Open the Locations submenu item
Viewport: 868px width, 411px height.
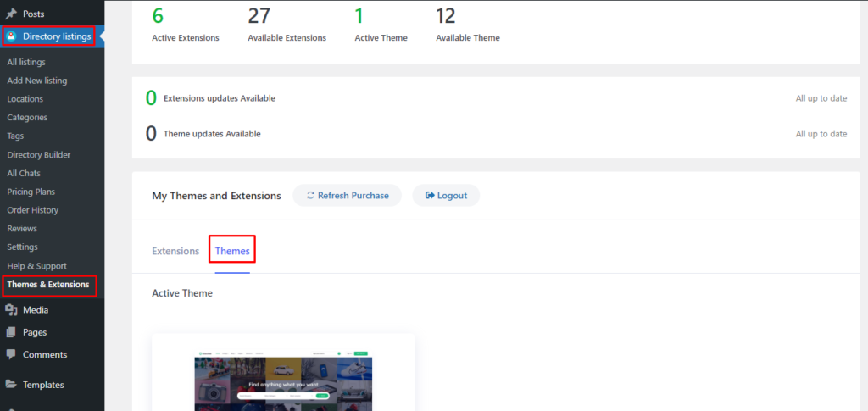click(25, 99)
